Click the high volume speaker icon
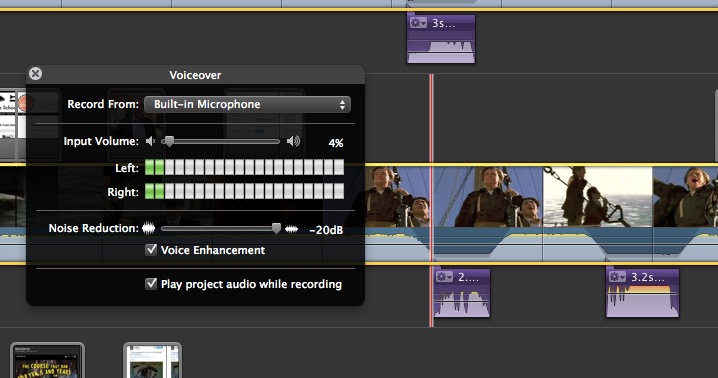Image resolution: width=718 pixels, height=378 pixels. 293,141
